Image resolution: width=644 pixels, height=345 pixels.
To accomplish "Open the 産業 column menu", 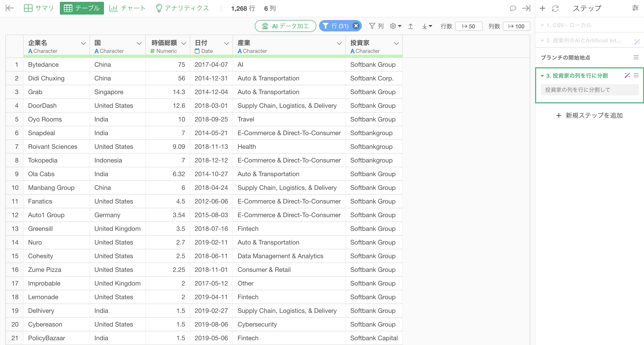I will 339,44.
